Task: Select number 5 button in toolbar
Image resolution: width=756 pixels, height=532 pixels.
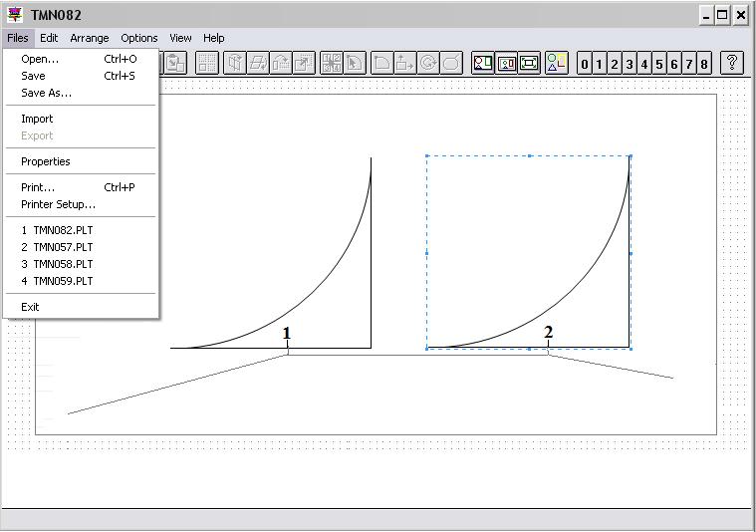Action: (x=659, y=64)
